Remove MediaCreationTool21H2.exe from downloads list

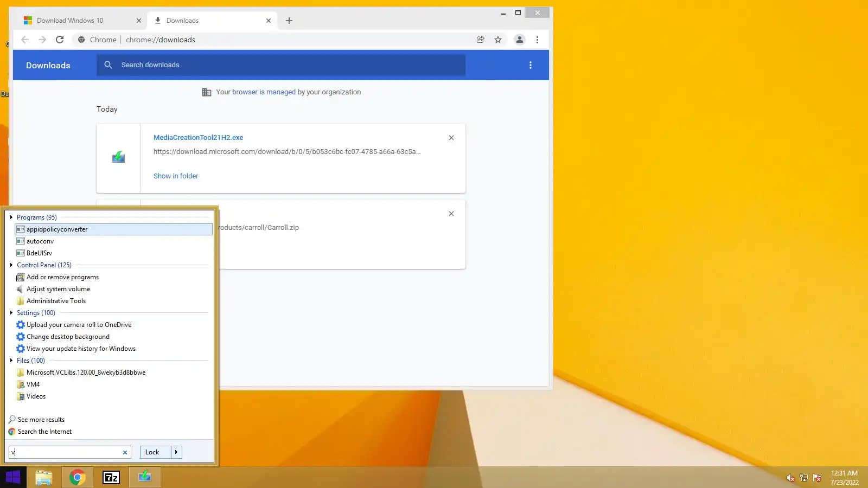(451, 138)
